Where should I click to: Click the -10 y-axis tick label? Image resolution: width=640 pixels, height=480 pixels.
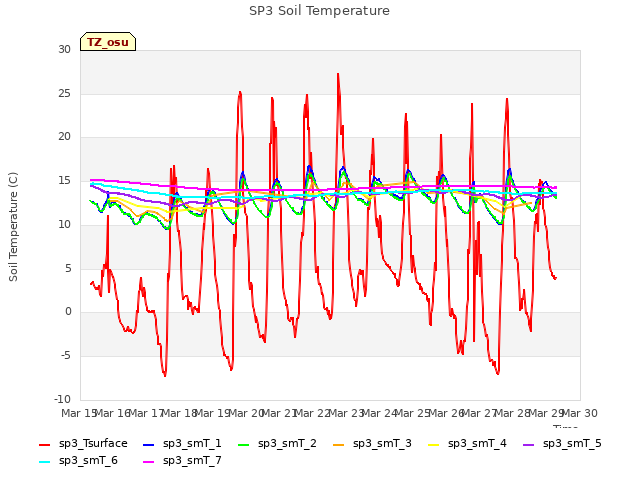pyautogui.click(x=62, y=399)
